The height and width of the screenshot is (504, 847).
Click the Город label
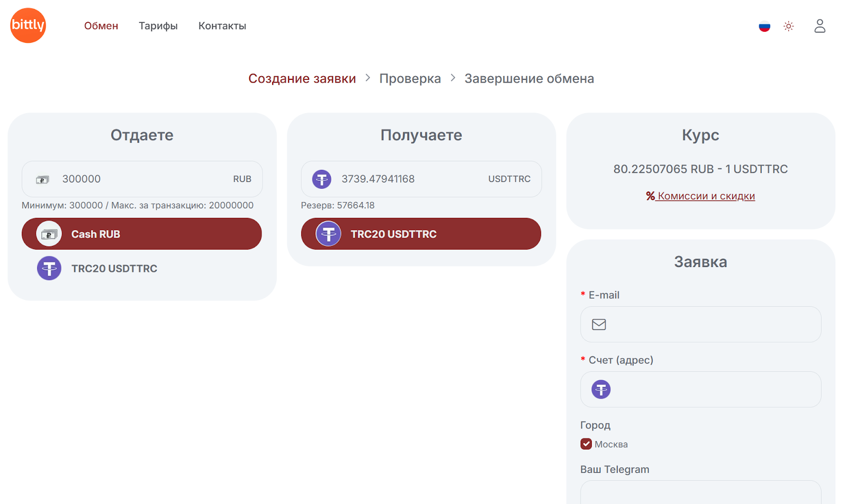coord(596,425)
